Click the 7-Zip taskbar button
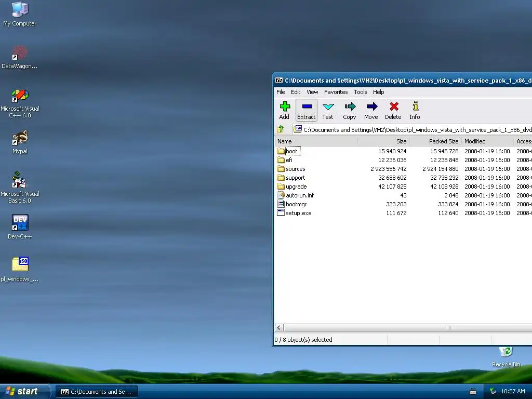532x399 pixels. tap(96, 392)
